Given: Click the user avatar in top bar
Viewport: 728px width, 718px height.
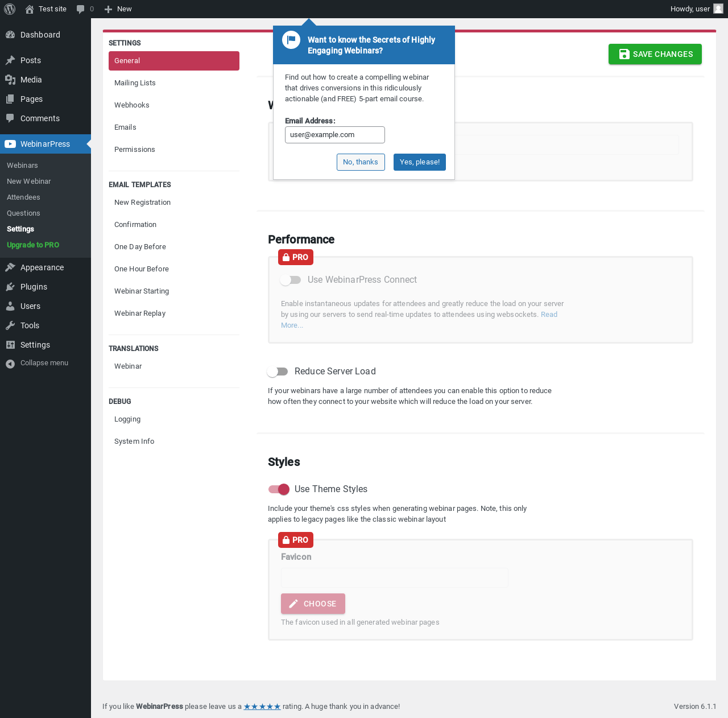Looking at the screenshot, I should tap(718, 9).
